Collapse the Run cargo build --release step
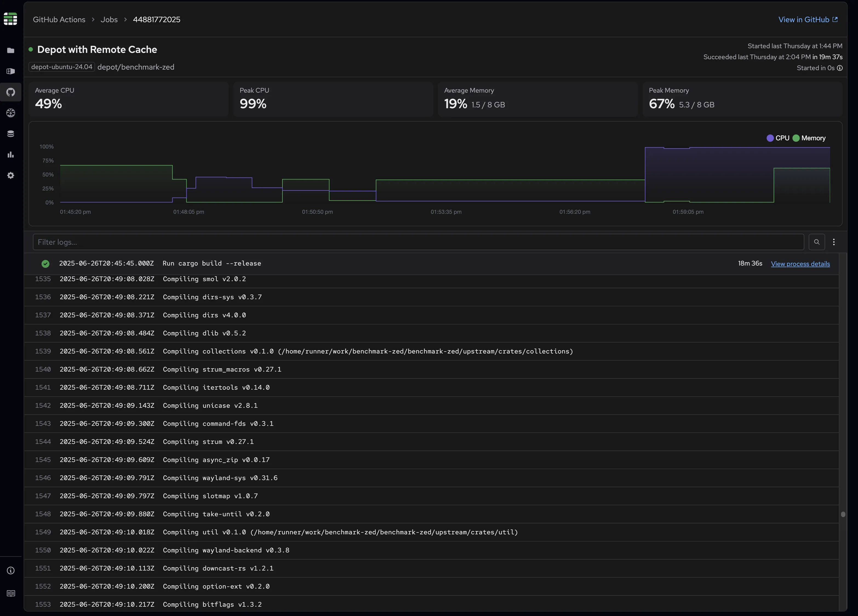 pyautogui.click(x=212, y=263)
